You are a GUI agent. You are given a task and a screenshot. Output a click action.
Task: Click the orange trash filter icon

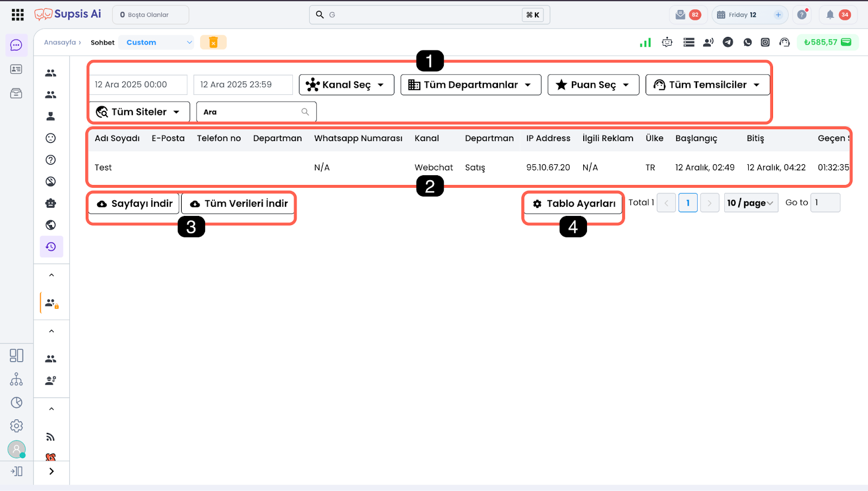(x=213, y=42)
